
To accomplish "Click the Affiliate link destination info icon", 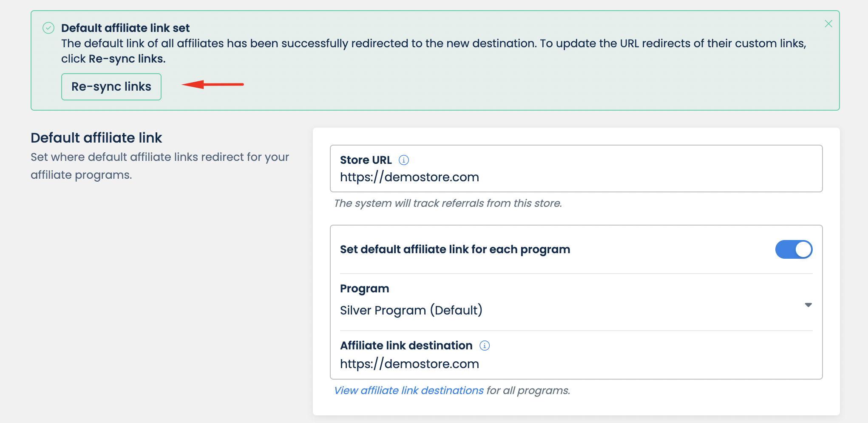I will pyautogui.click(x=485, y=346).
